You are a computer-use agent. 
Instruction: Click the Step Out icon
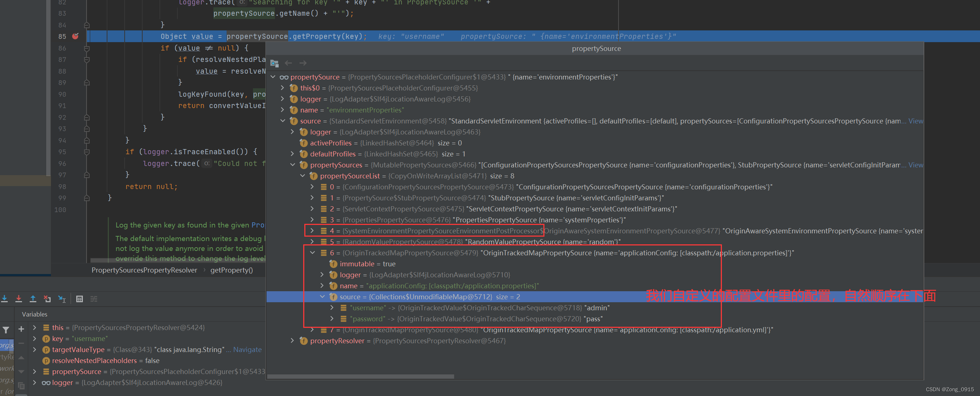(x=33, y=299)
